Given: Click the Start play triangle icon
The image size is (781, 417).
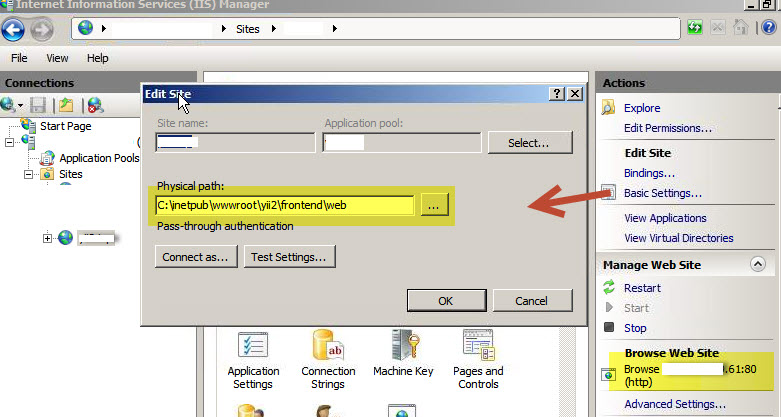Looking at the screenshot, I should tap(609, 307).
